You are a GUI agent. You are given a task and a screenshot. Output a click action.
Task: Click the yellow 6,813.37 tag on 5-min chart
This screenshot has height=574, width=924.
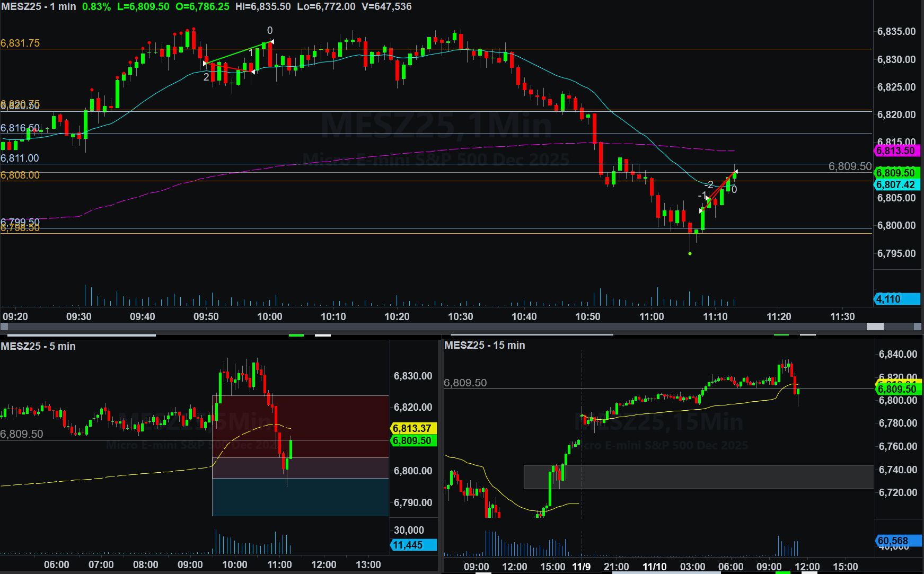413,428
